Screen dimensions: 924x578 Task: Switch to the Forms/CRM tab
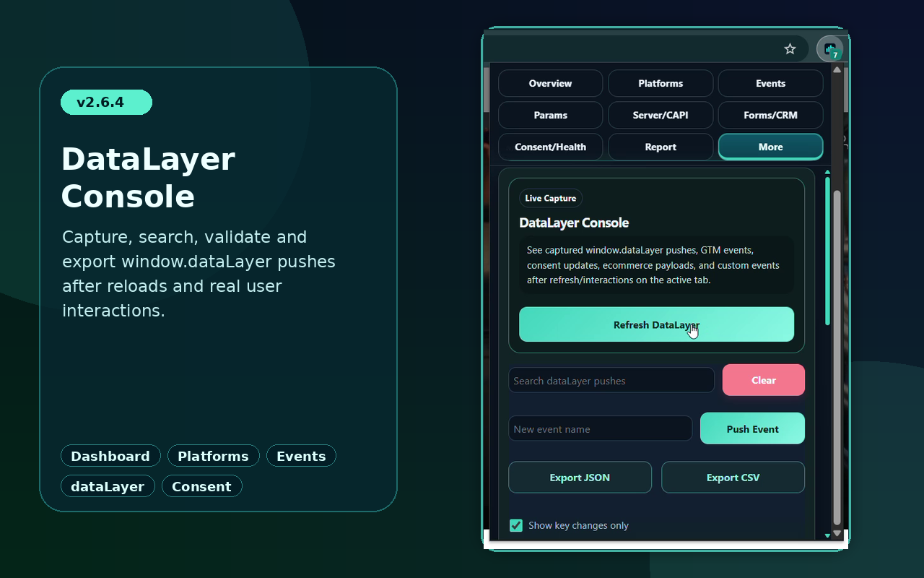click(x=770, y=115)
